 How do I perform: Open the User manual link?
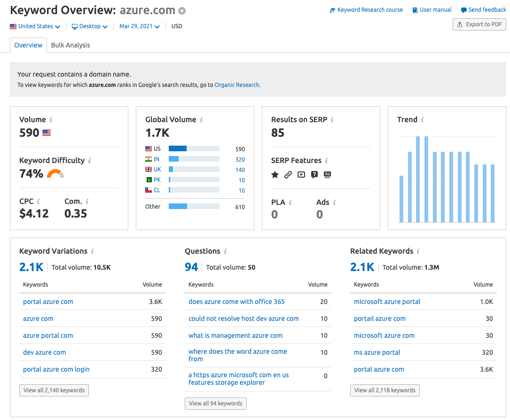(432, 10)
